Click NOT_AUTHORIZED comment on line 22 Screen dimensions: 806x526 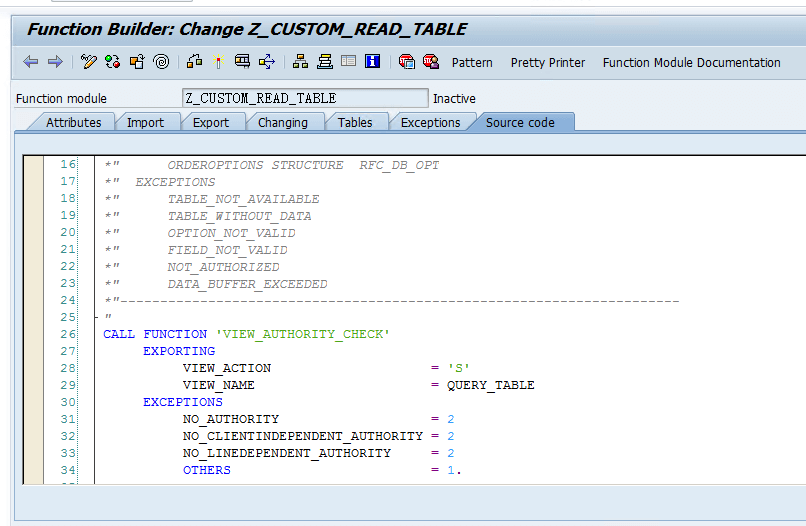(223, 267)
